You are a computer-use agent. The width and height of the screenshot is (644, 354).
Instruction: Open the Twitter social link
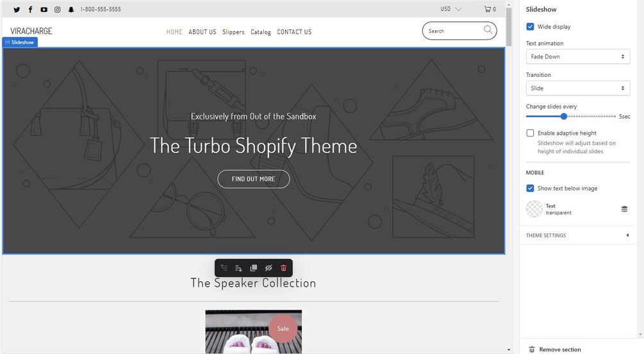(x=17, y=10)
